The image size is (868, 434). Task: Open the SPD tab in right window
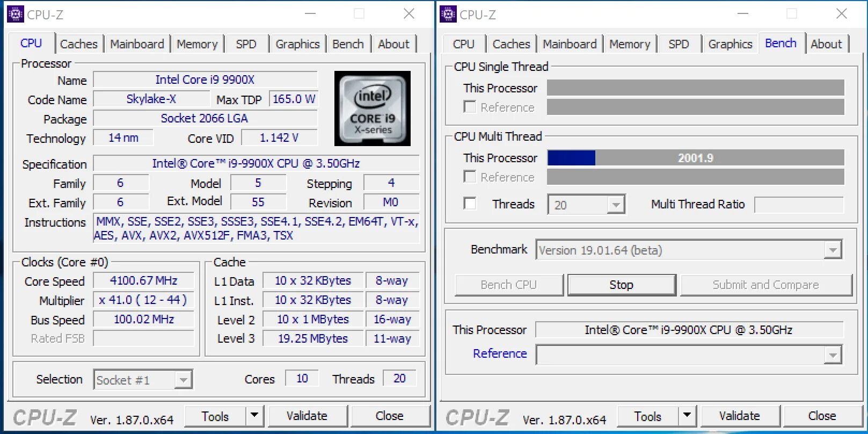click(x=679, y=44)
